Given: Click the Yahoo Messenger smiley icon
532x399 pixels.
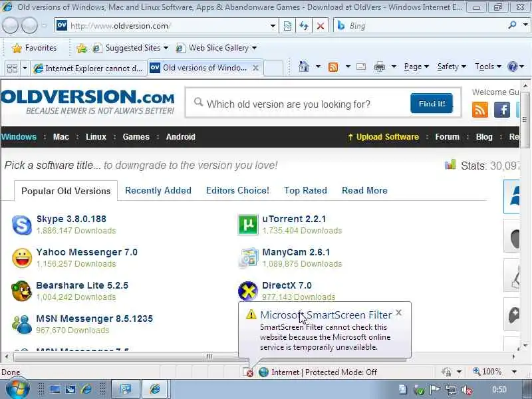Looking at the screenshot, I should click(x=22, y=258).
